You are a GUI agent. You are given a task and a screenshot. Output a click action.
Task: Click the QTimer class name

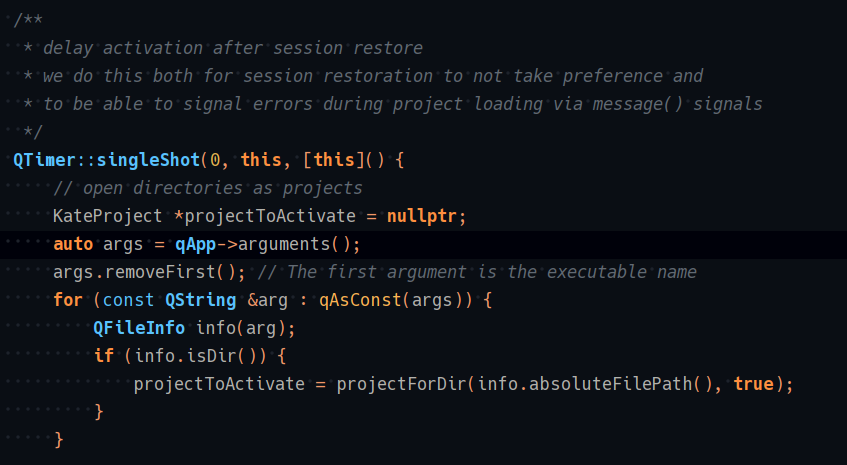point(43,160)
